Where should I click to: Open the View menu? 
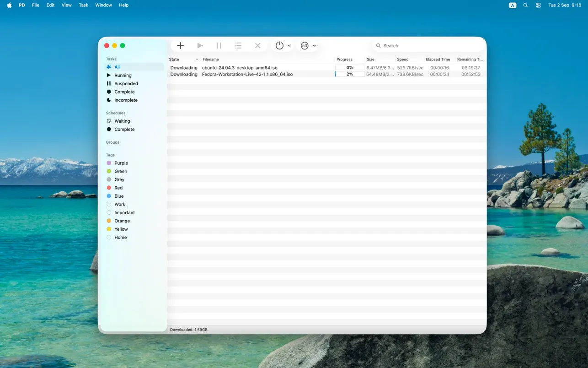pos(66,5)
